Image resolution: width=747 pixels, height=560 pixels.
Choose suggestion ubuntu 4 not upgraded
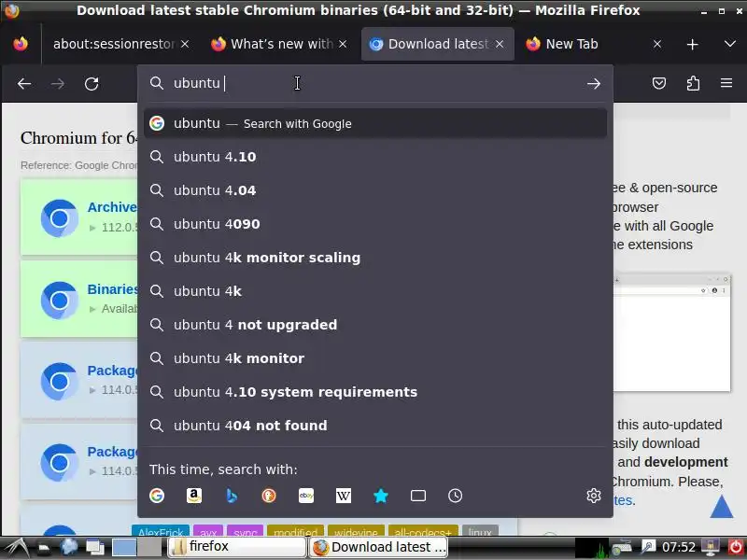point(375,325)
